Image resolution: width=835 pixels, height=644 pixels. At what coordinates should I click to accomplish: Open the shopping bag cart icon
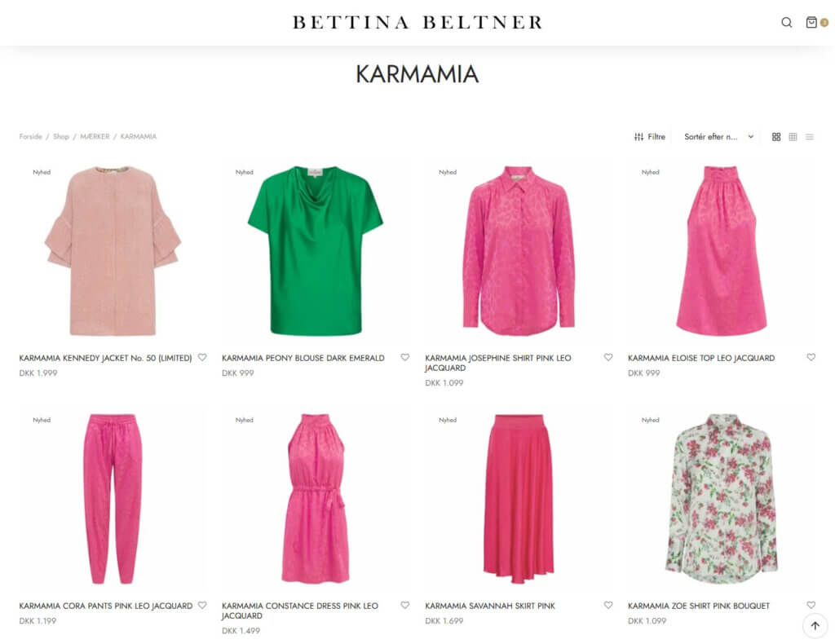tap(811, 22)
